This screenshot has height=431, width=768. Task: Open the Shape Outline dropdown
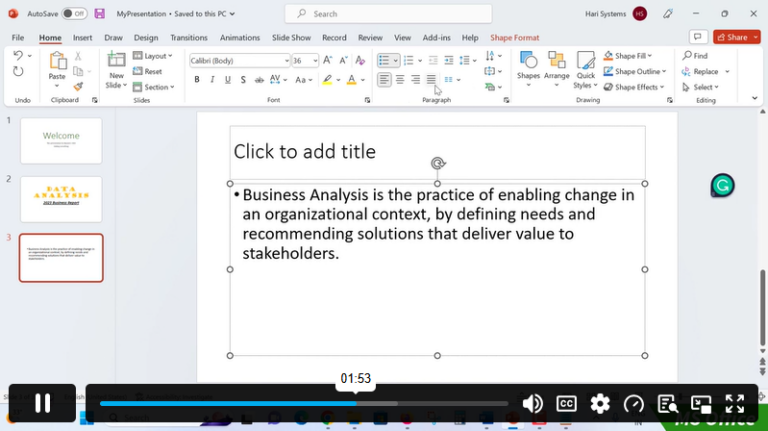[x=635, y=72]
